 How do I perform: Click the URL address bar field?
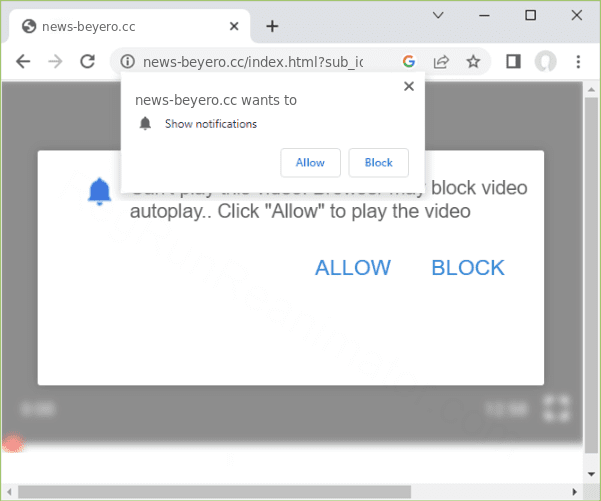(260, 62)
